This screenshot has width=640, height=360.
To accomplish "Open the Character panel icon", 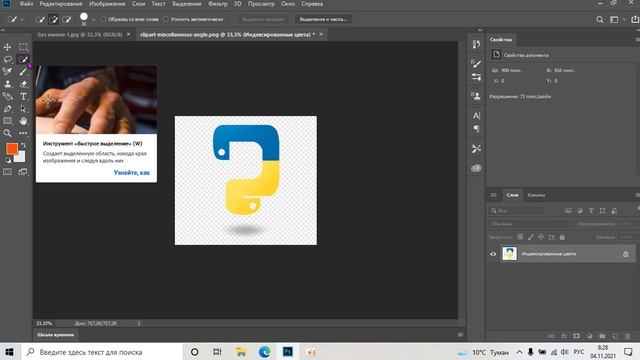I will point(476,116).
